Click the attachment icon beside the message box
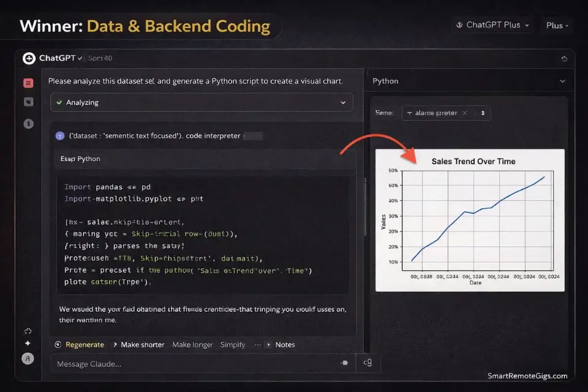 point(367,363)
